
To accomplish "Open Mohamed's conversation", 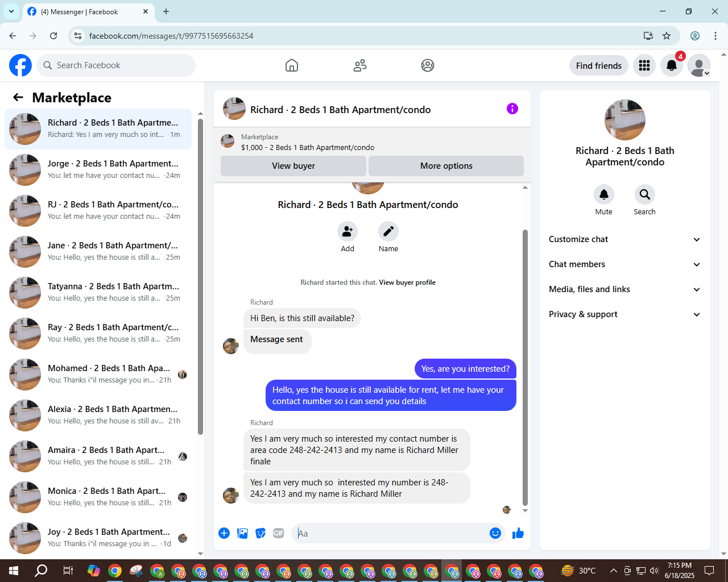I will click(x=98, y=374).
